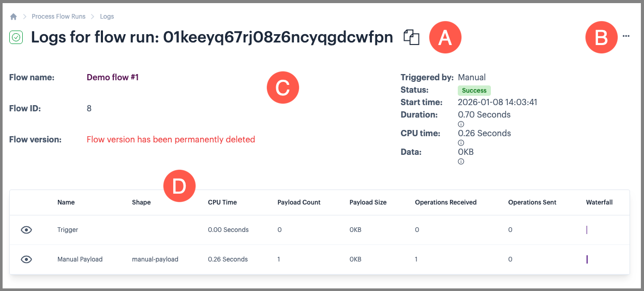Open the Demo flow #1 link
Viewport: 644px width, 291px height.
click(x=113, y=78)
